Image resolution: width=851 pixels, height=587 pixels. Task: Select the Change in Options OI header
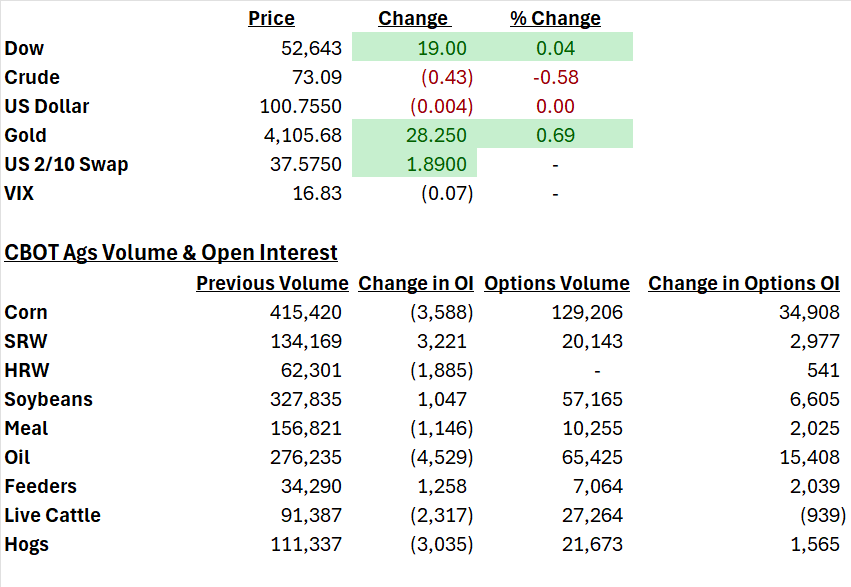pyautogui.click(x=744, y=283)
